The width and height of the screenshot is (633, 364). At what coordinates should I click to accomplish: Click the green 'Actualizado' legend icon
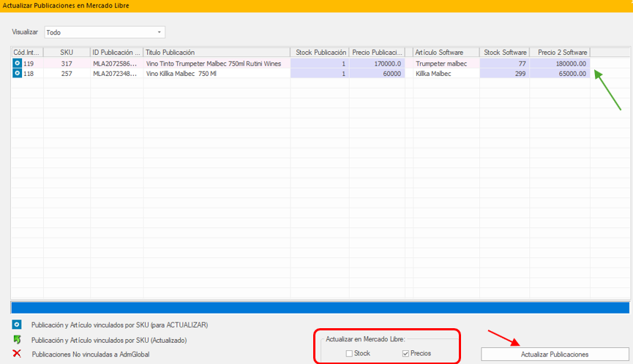pyautogui.click(x=17, y=340)
